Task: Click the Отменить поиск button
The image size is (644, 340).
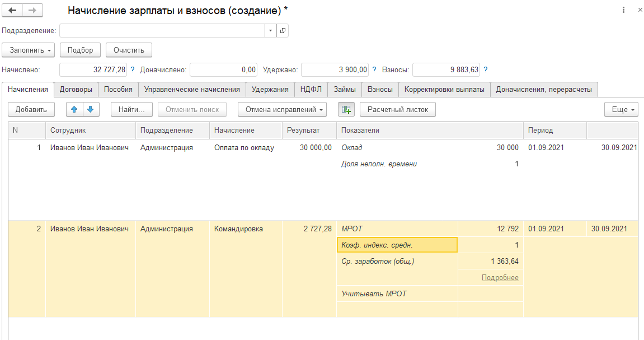Action: tap(192, 109)
